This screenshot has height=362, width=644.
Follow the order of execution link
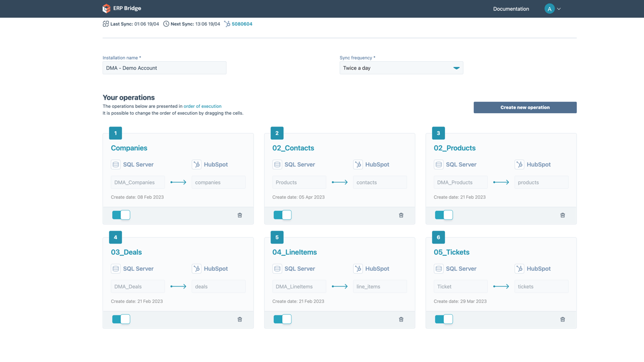tap(202, 106)
